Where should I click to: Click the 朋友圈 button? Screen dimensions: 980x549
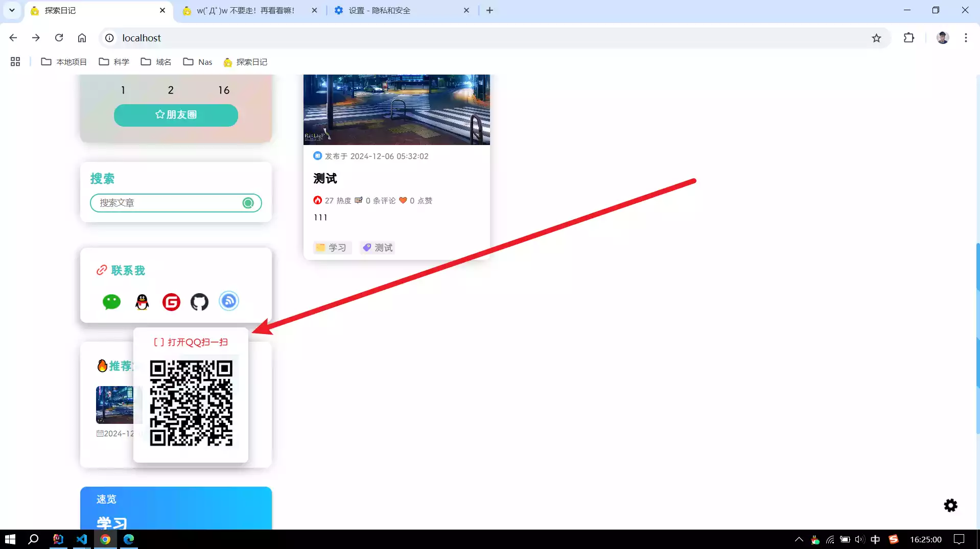[x=176, y=115]
